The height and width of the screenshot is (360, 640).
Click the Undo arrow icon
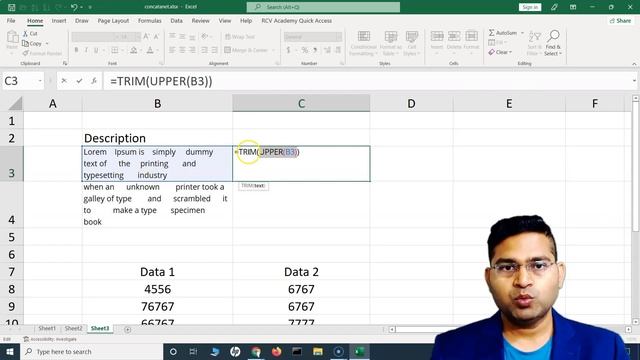[74, 7]
